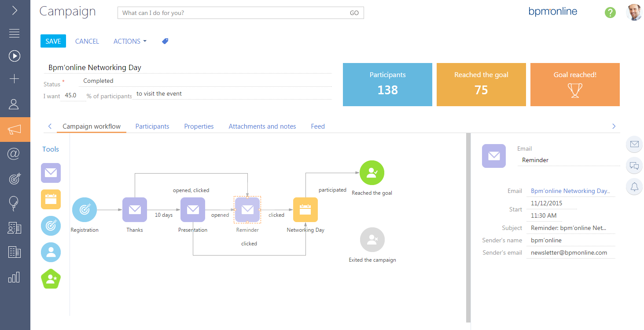This screenshot has height=330, width=644.
Task: Click the Subject Reminder field
Action: pos(570,228)
